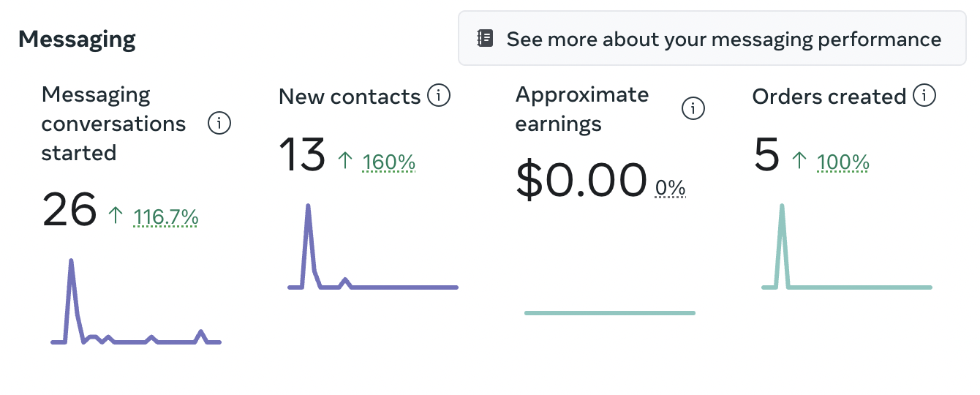Click the notebook icon in messaging performance button
The image size is (980, 395).
click(x=486, y=39)
